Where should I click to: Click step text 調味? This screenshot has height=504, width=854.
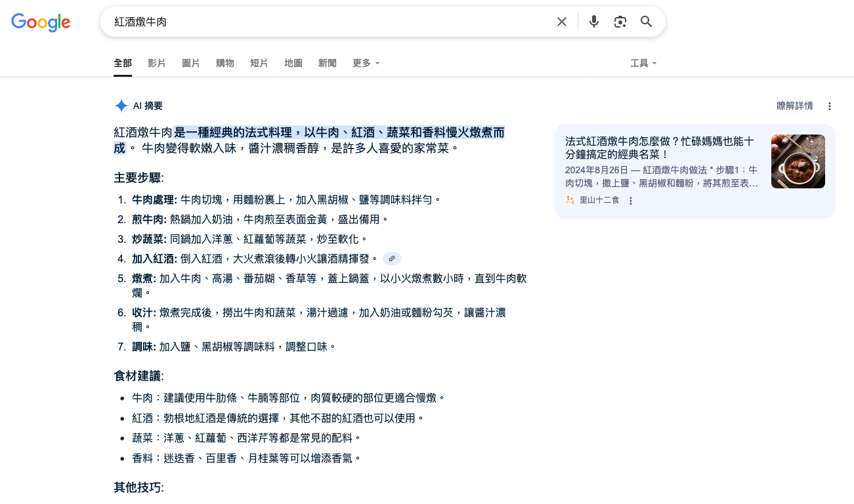point(234,346)
